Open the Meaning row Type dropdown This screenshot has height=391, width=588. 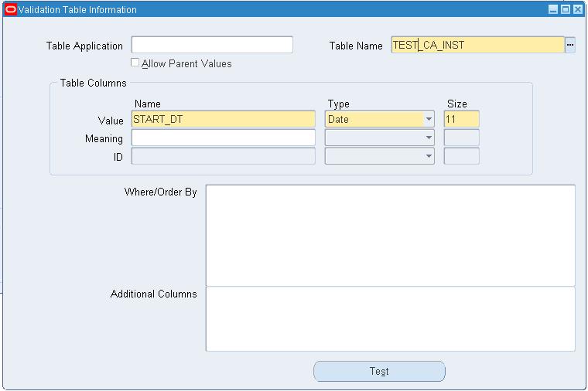tap(429, 138)
